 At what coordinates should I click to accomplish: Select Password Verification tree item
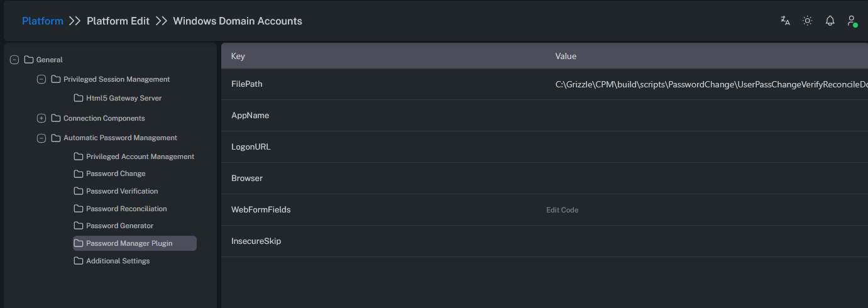122,191
